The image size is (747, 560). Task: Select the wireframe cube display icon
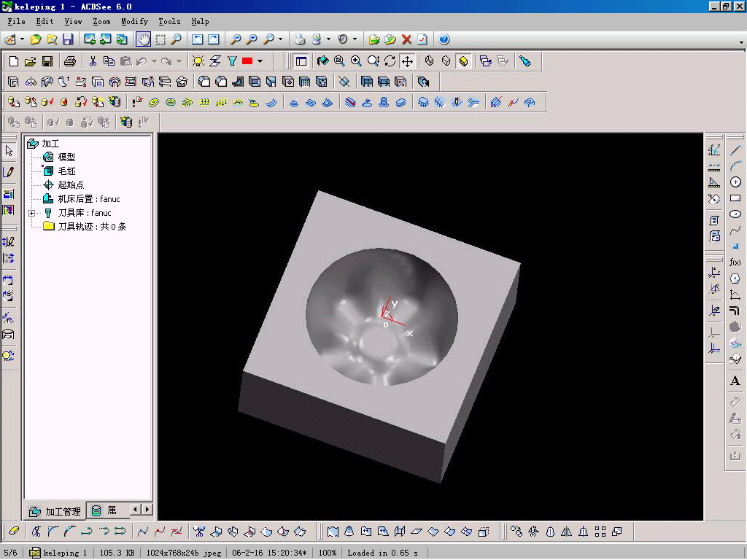(429, 61)
